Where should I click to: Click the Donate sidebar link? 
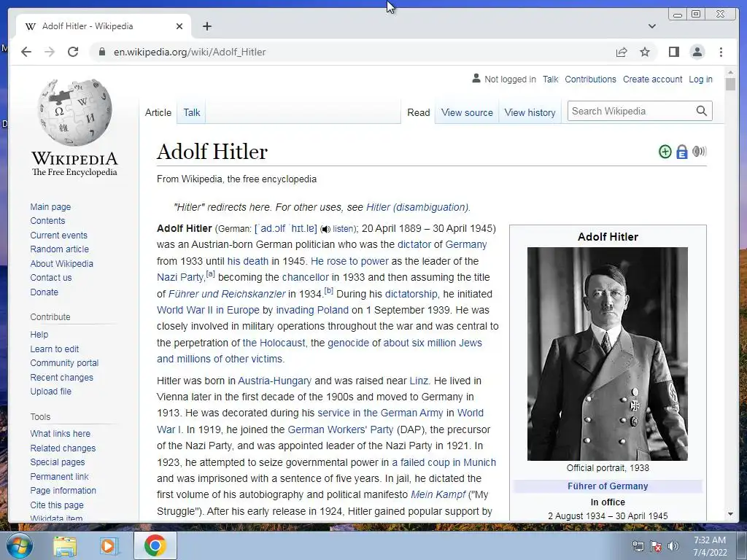pos(44,292)
